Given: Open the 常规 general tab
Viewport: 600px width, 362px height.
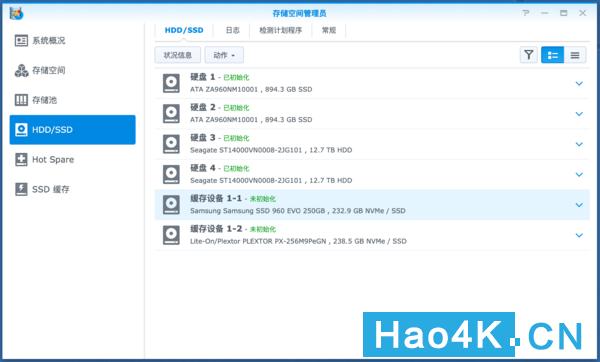Looking at the screenshot, I should pyautogui.click(x=329, y=30).
